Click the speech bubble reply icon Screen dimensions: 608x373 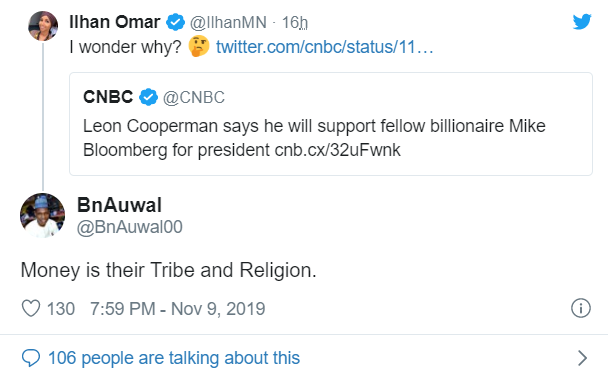31,357
